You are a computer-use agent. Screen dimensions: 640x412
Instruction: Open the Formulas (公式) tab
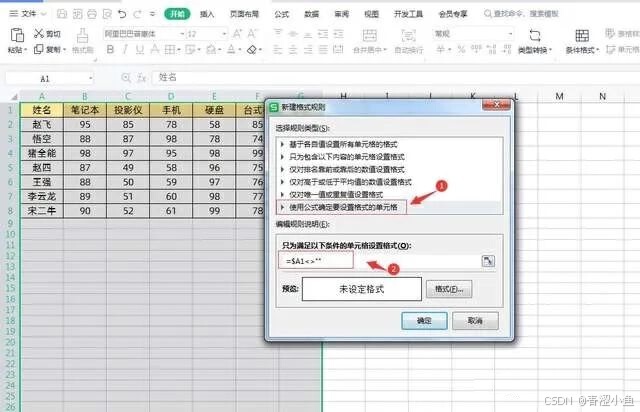tap(282, 14)
